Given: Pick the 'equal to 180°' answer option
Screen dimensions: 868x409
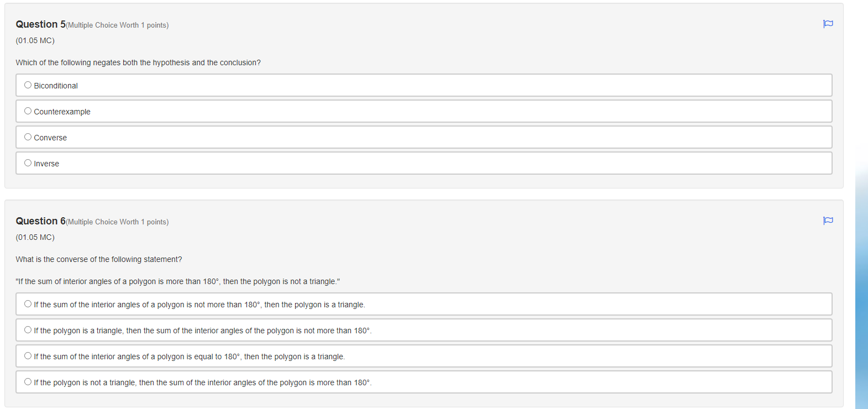Looking at the screenshot, I should coord(28,356).
